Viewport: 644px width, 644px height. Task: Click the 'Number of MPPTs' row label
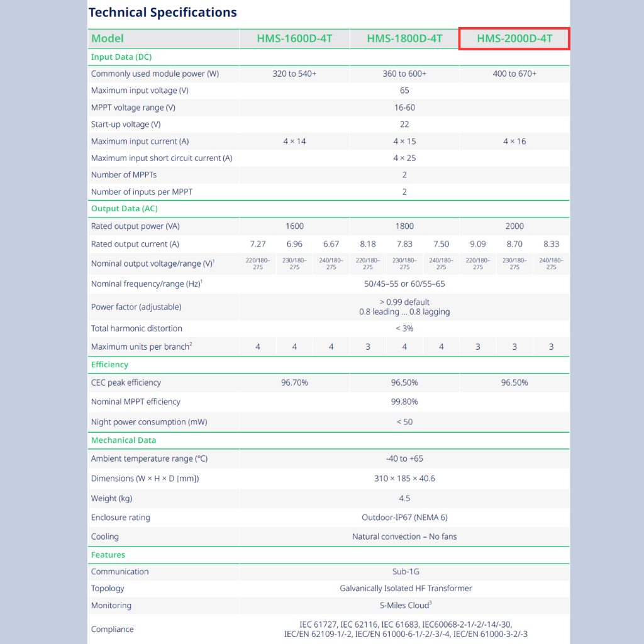click(124, 175)
